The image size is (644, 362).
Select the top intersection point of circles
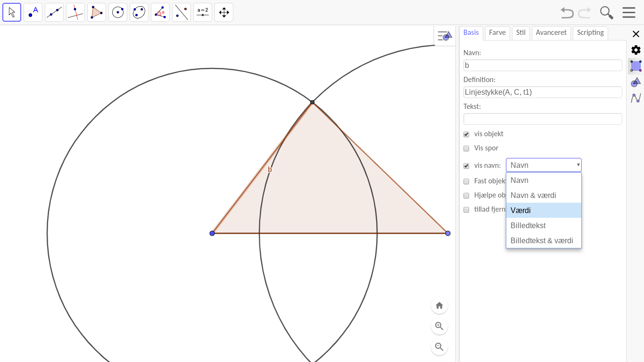pos(312,102)
